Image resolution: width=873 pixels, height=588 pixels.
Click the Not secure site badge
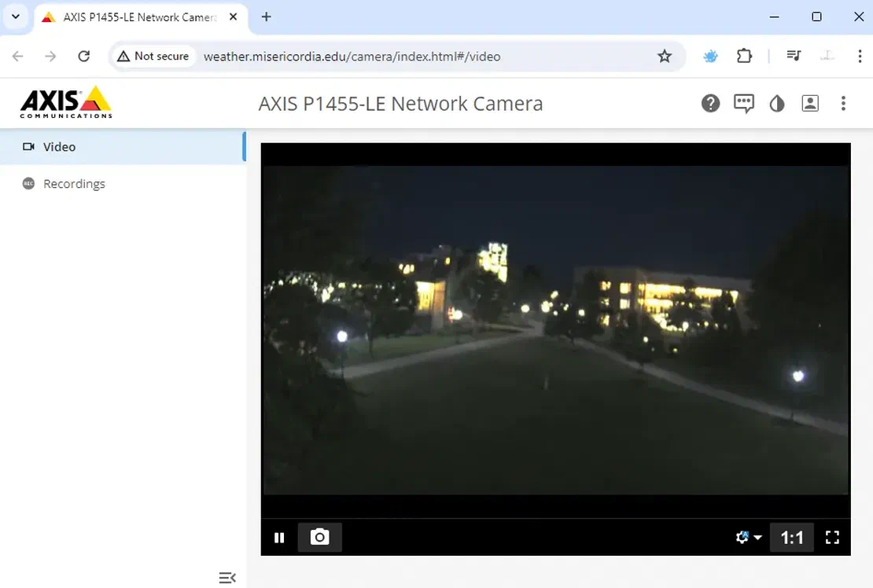point(153,56)
